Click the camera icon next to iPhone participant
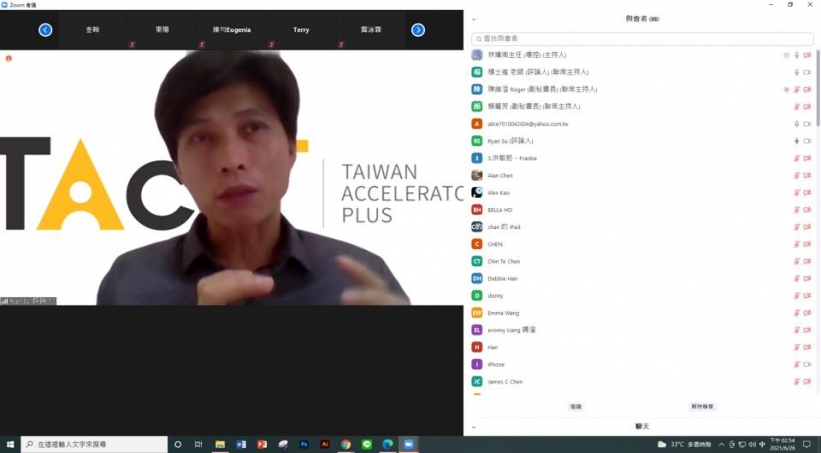The width and height of the screenshot is (821, 453). (807, 364)
